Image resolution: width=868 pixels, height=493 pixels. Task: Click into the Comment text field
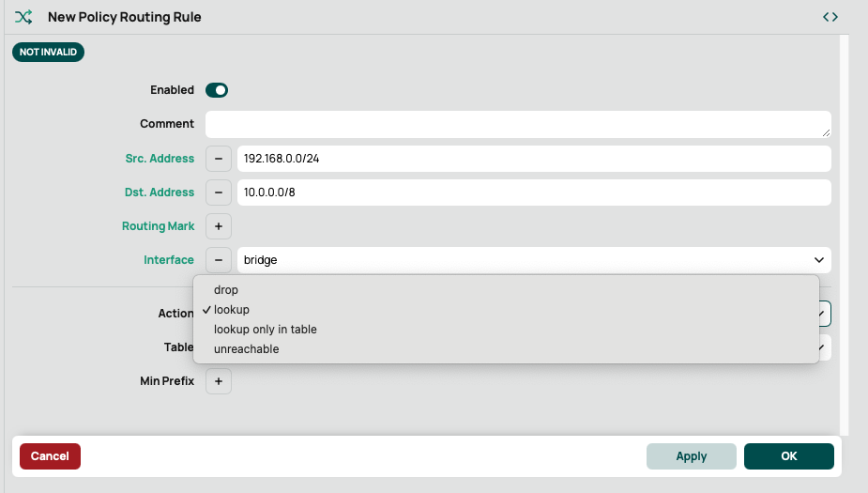coord(518,124)
